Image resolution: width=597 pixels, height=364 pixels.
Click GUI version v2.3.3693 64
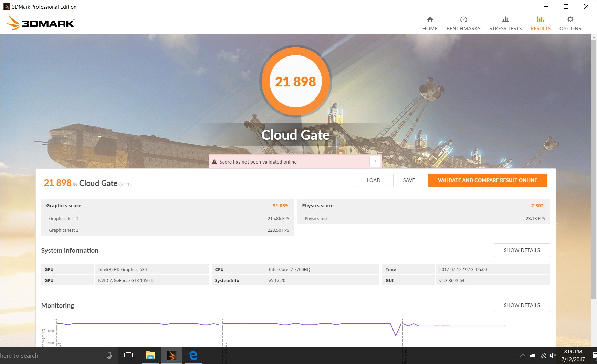pyautogui.click(x=492, y=280)
